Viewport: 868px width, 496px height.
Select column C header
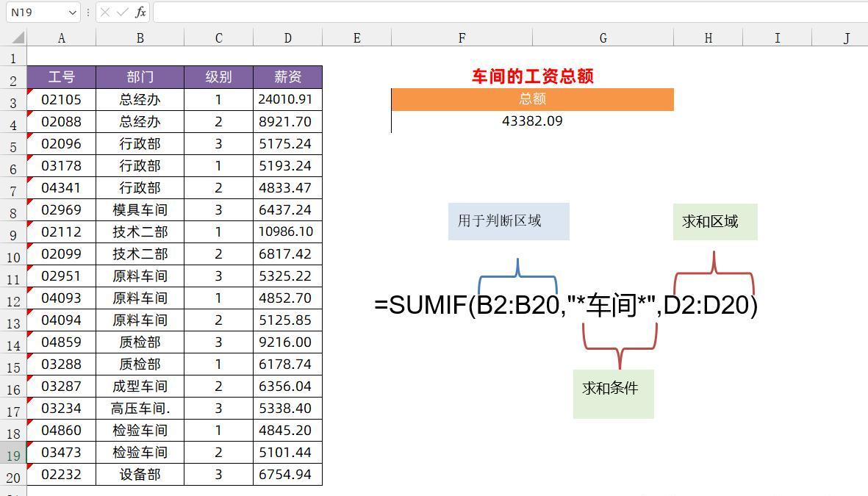coord(219,38)
